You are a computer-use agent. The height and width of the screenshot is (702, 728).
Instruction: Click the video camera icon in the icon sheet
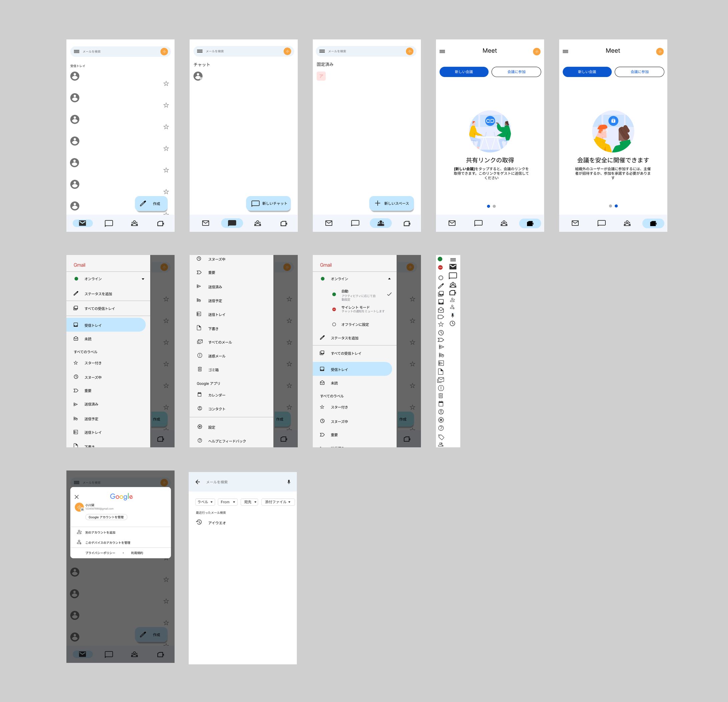pyautogui.click(x=453, y=293)
